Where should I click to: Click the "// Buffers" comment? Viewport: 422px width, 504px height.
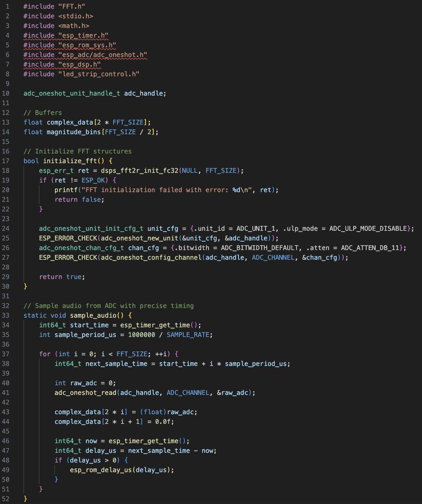(43, 113)
